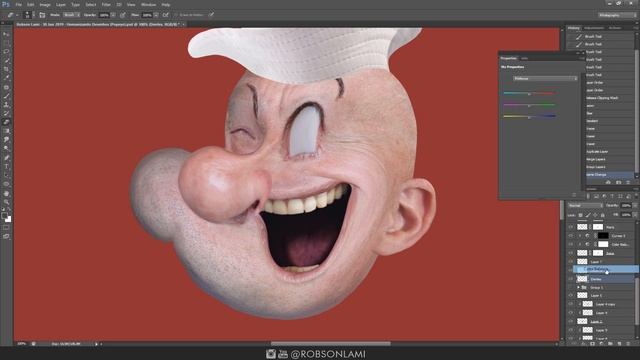Click the Magenta-Green color balance slider
640x360 pixels.
529,105
